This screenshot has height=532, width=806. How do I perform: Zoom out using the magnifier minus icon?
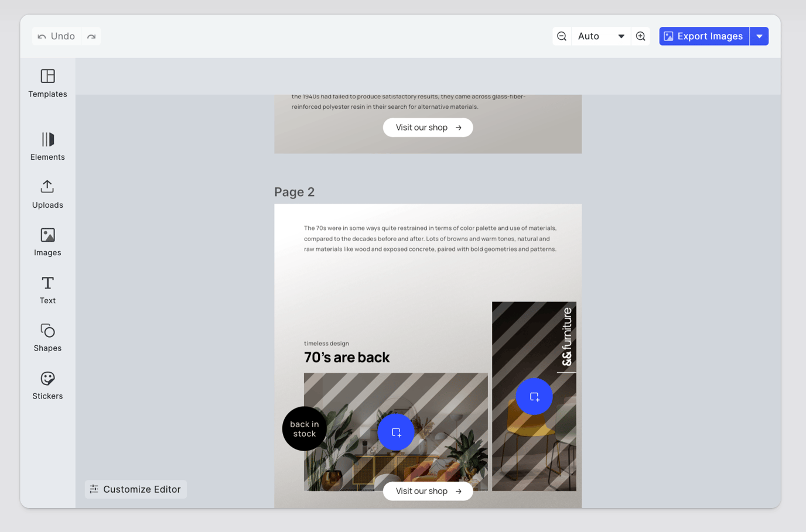[561, 36]
